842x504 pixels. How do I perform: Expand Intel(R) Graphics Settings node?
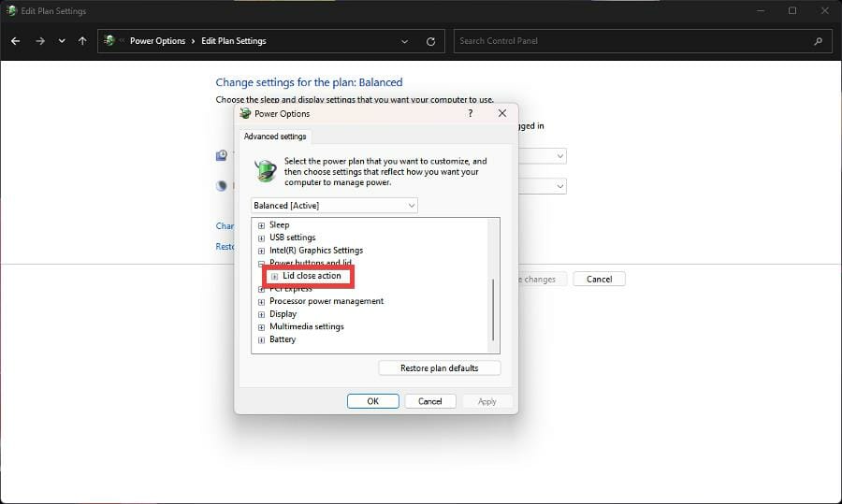(262, 251)
